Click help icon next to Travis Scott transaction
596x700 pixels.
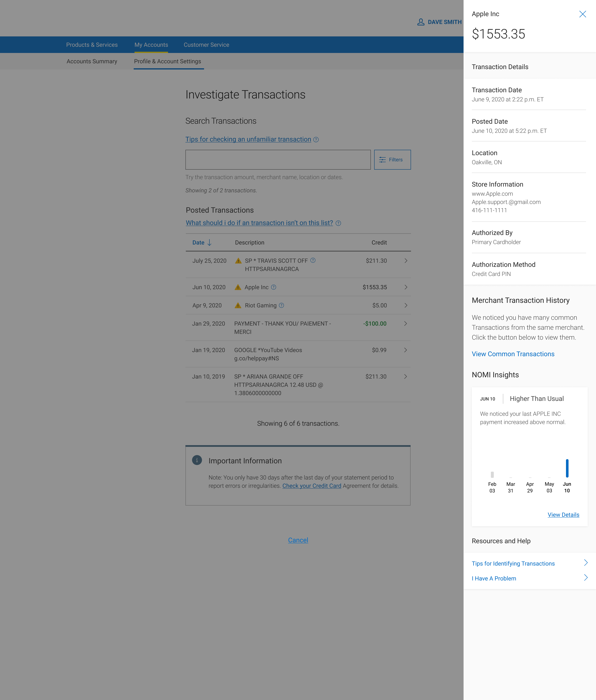(x=313, y=260)
